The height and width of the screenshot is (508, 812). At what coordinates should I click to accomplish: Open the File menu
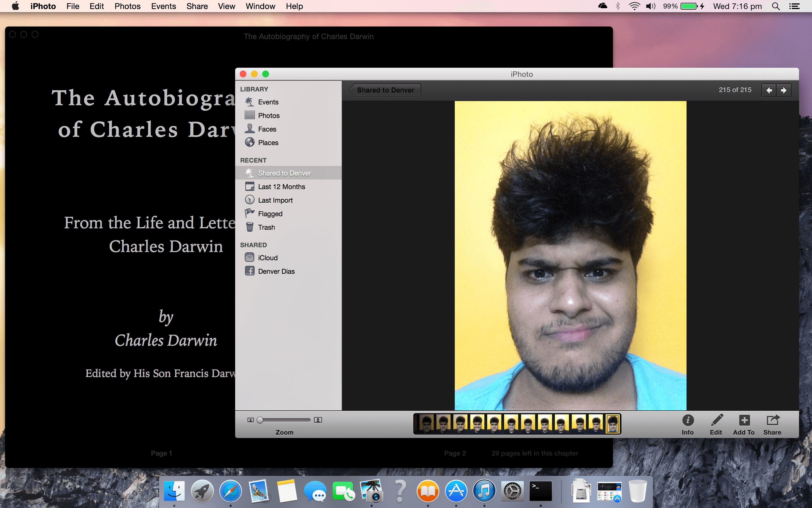[x=73, y=6]
